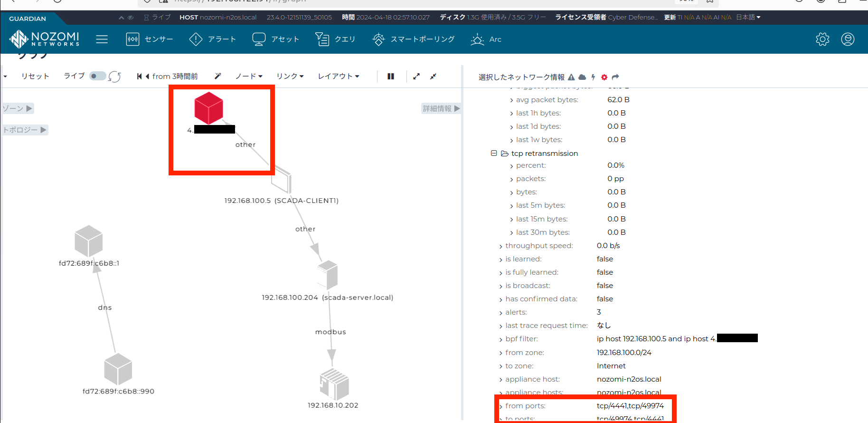Expand the ゾーン side panel
Image resolution: width=868 pixels, height=423 pixels.
click(x=18, y=108)
